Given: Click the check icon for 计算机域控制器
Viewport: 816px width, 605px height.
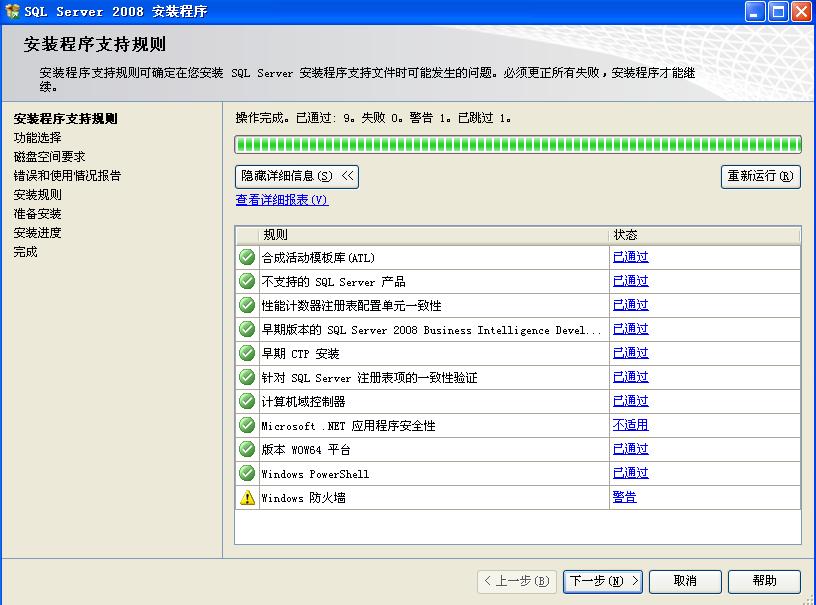Looking at the screenshot, I should [246, 401].
